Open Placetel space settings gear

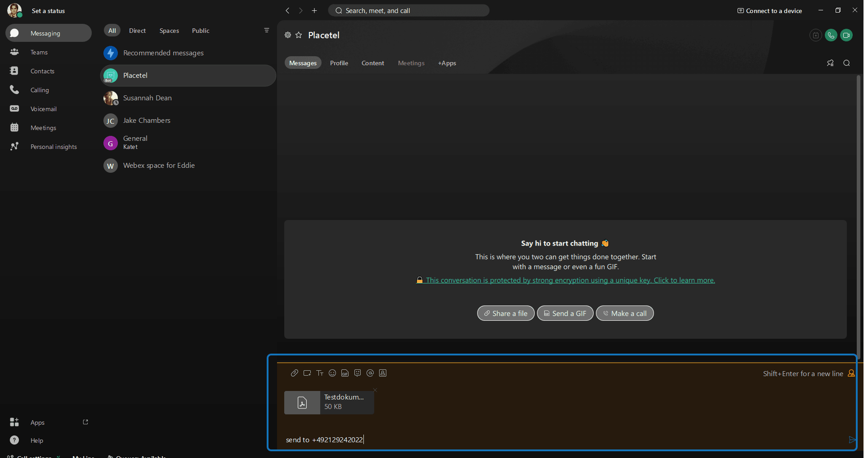[x=288, y=35]
